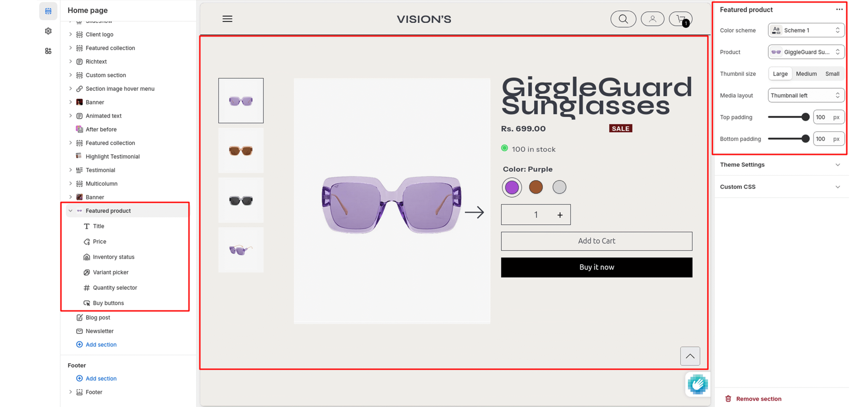Open the Color scheme dropdown
The height and width of the screenshot is (407, 868).
tap(806, 30)
